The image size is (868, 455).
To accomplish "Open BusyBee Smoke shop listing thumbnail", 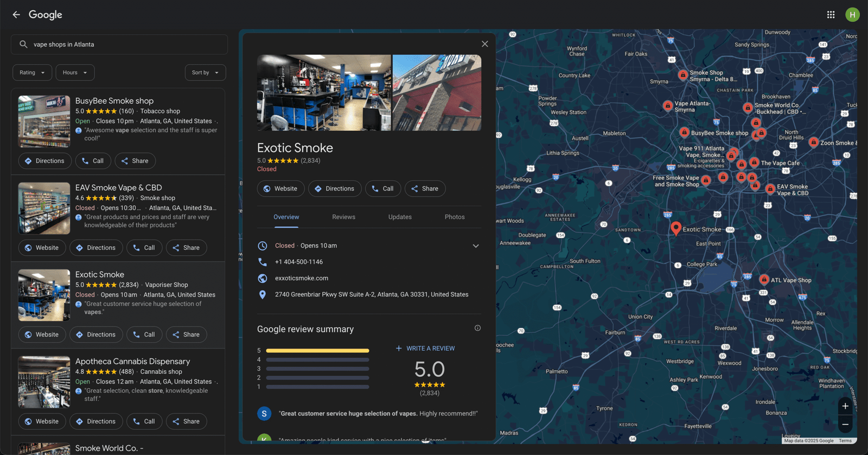I will pyautogui.click(x=44, y=122).
